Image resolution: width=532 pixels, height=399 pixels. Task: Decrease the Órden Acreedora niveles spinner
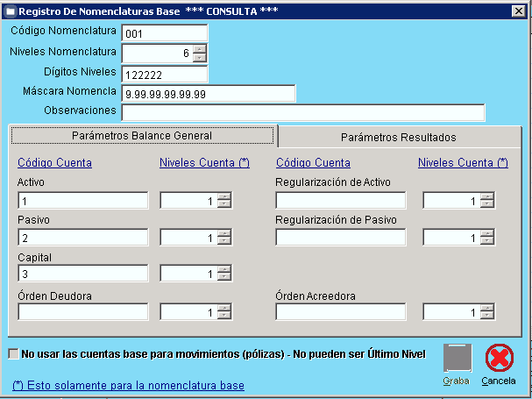[487, 317]
